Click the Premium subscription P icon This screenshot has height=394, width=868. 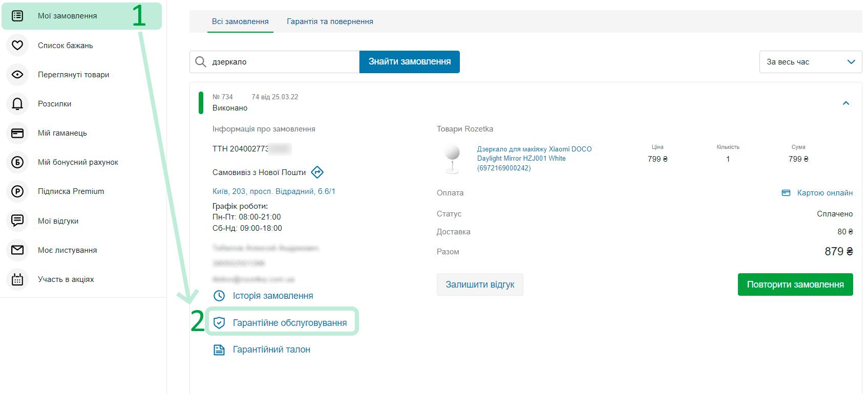[x=17, y=191]
